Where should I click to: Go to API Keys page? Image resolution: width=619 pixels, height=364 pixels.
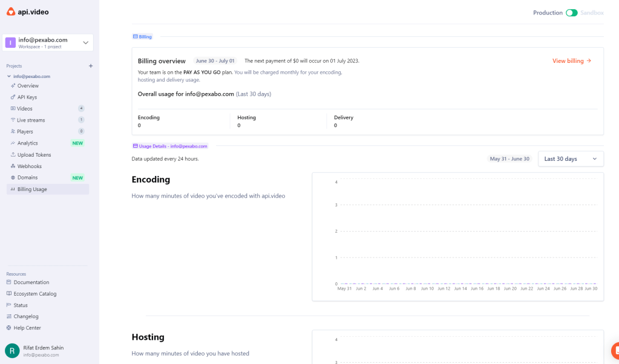point(27,97)
